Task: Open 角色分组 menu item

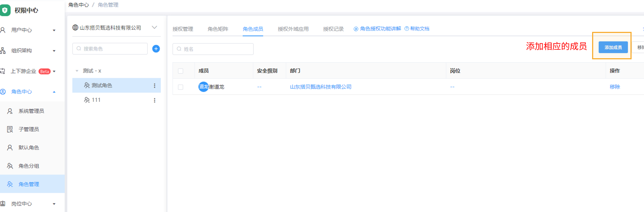Action: tap(32, 166)
